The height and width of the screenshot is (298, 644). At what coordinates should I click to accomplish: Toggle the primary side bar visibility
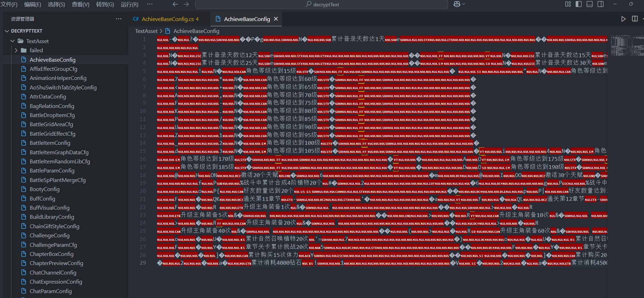(x=579, y=4)
